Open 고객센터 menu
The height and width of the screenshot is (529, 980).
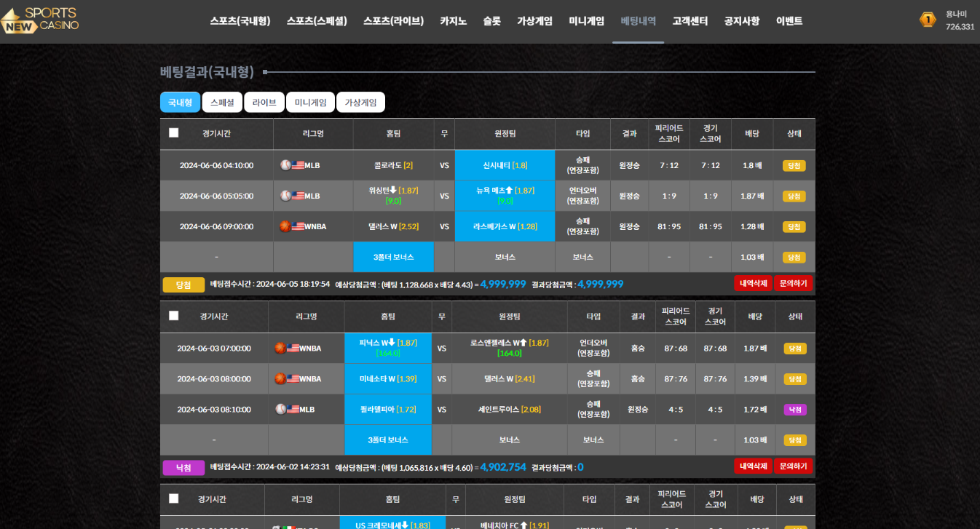click(689, 21)
